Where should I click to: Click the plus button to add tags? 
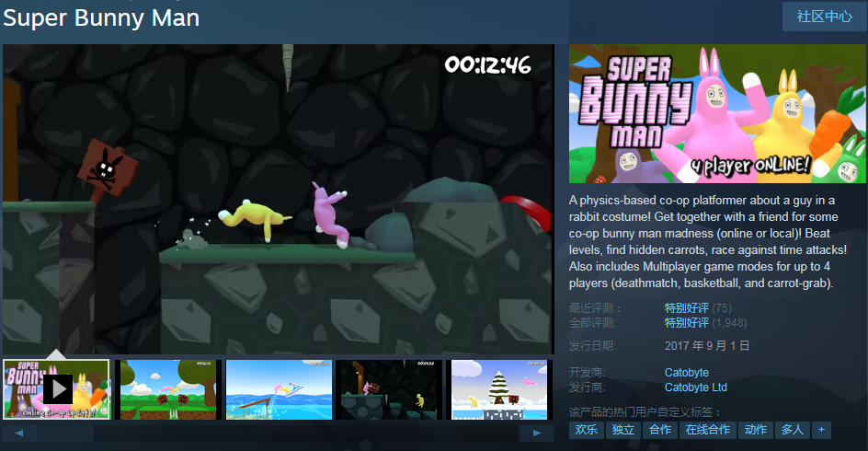tap(821, 430)
